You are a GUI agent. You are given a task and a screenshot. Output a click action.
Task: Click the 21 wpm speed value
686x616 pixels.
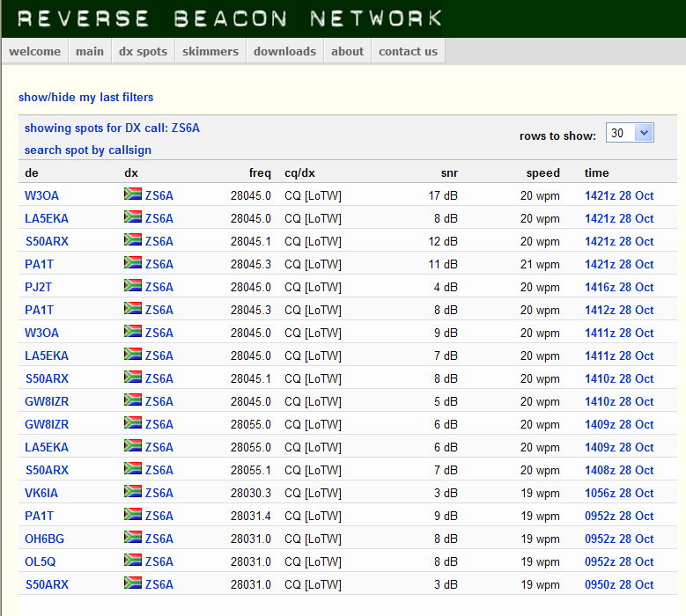point(540,264)
